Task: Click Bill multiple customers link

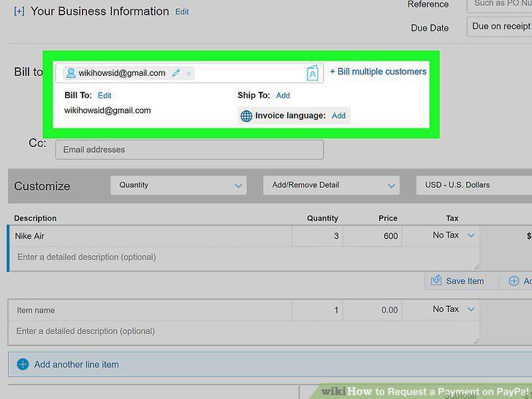Action: point(379,72)
